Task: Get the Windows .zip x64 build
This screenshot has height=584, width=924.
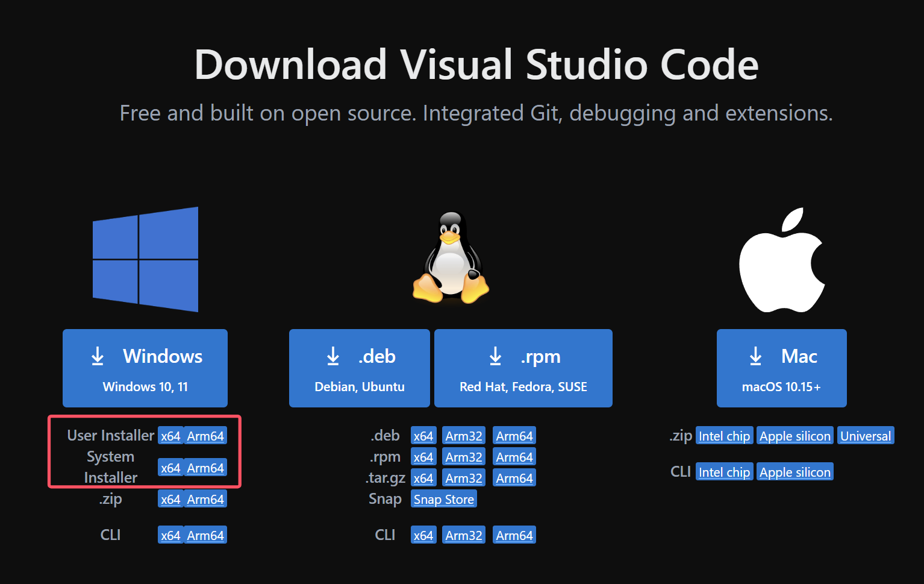Action: click(x=170, y=499)
